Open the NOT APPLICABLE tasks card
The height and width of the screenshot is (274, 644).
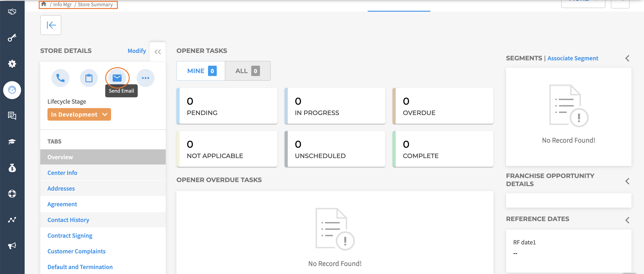click(227, 149)
